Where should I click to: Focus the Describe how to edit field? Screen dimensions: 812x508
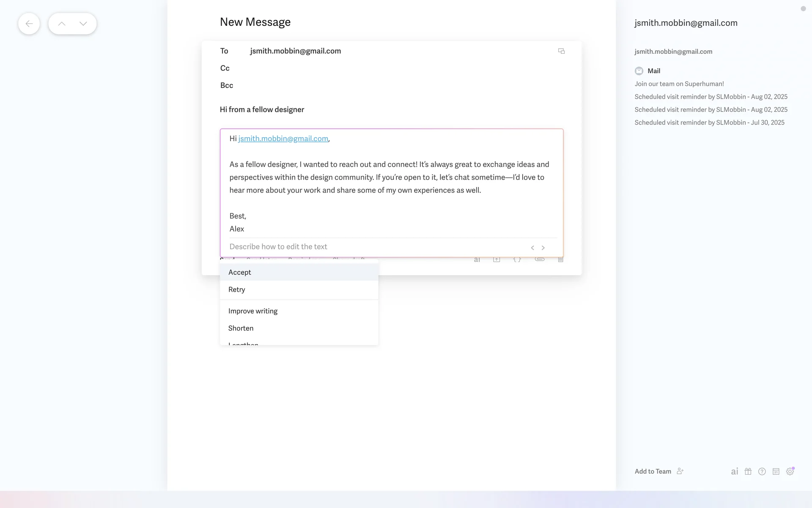[x=372, y=247]
